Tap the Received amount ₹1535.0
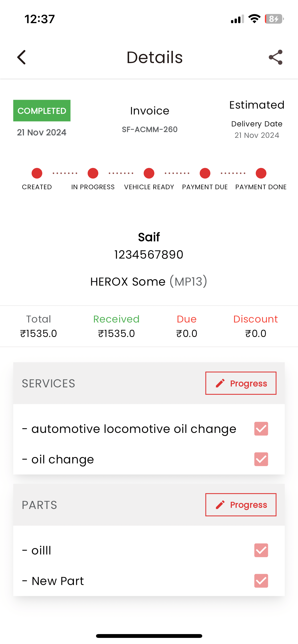Viewport: 298px width, 644px height. tap(116, 333)
